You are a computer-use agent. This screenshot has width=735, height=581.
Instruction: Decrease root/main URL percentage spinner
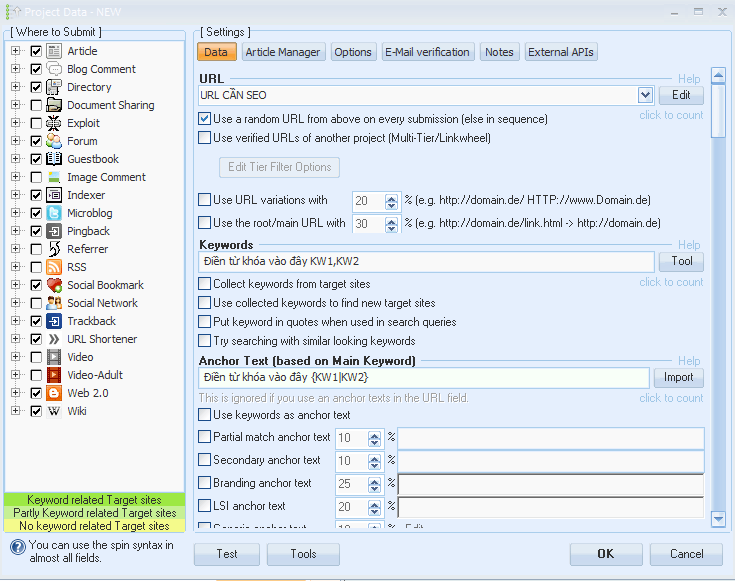point(391,228)
